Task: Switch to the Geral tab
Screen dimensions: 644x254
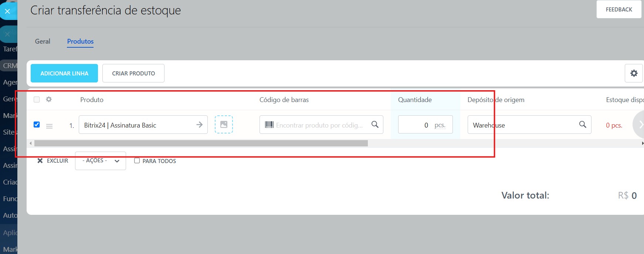Action: click(x=43, y=41)
